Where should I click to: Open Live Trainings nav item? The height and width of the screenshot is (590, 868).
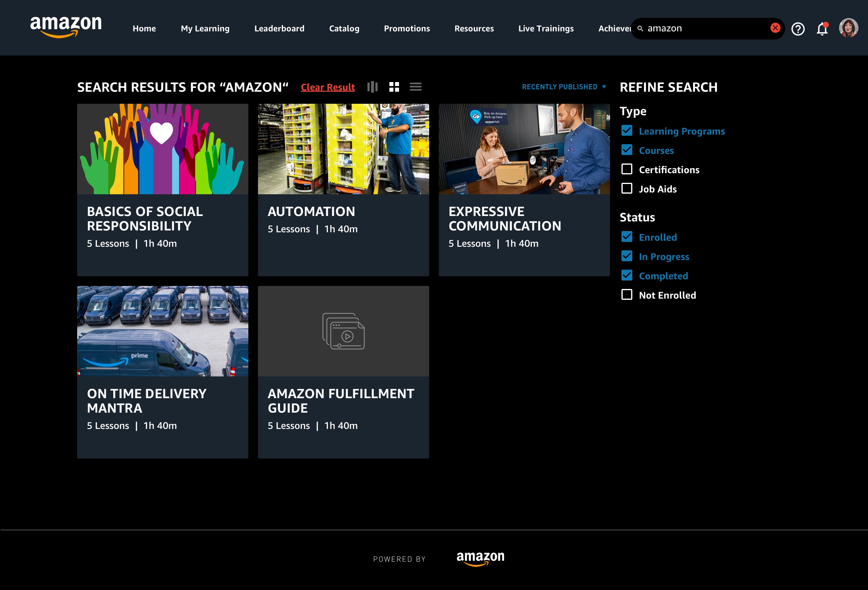click(546, 28)
